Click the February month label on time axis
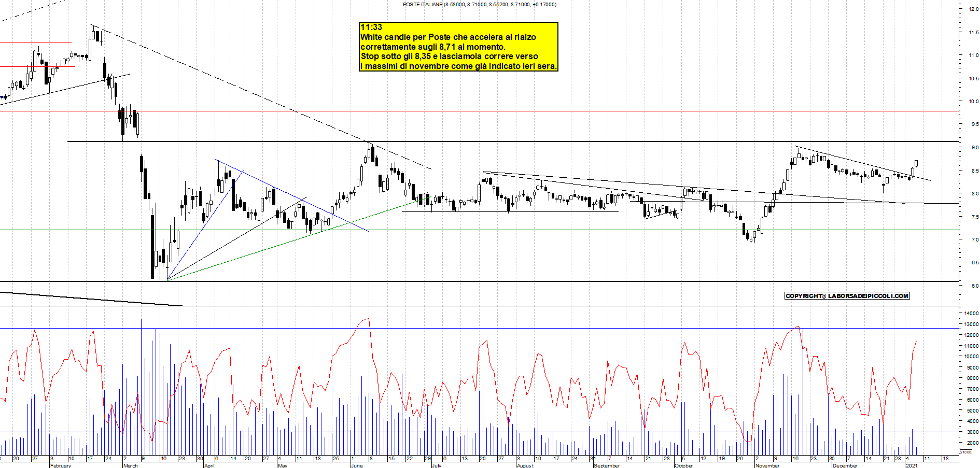Image resolution: width=980 pixels, height=468 pixels. point(61,465)
